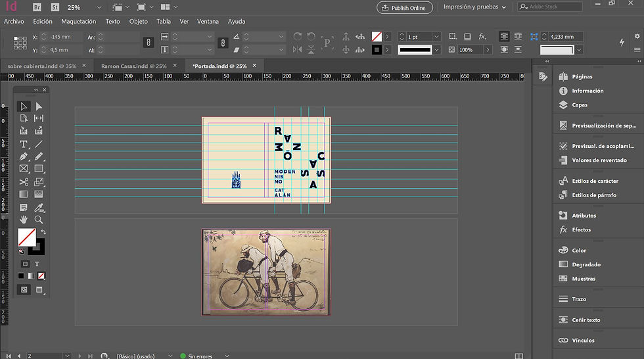Select the Type tool
This screenshot has height=359, width=644.
[x=24, y=144]
